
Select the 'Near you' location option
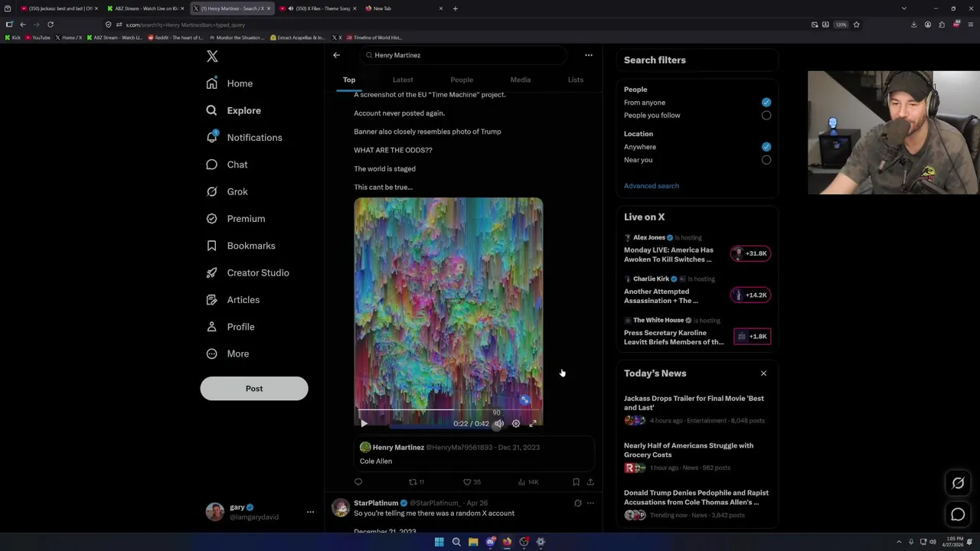[x=766, y=160]
